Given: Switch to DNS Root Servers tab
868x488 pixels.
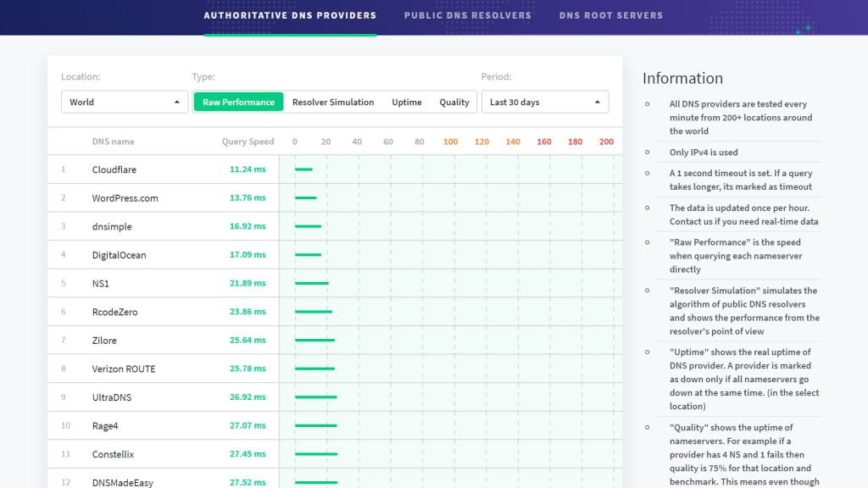Looking at the screenshot, I should pyautogui.click(x=611, y=15).
